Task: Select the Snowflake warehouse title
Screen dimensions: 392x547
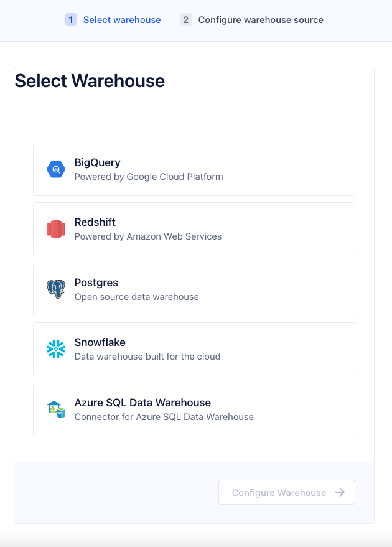Action: pos(100,342)
